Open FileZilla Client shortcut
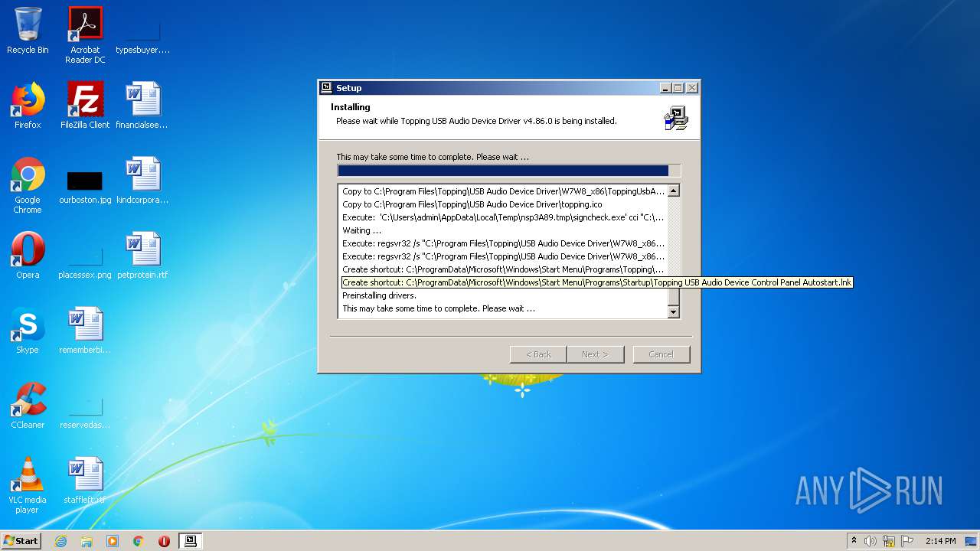This screenshot has height=551, width=980. [x=85, y=106]
